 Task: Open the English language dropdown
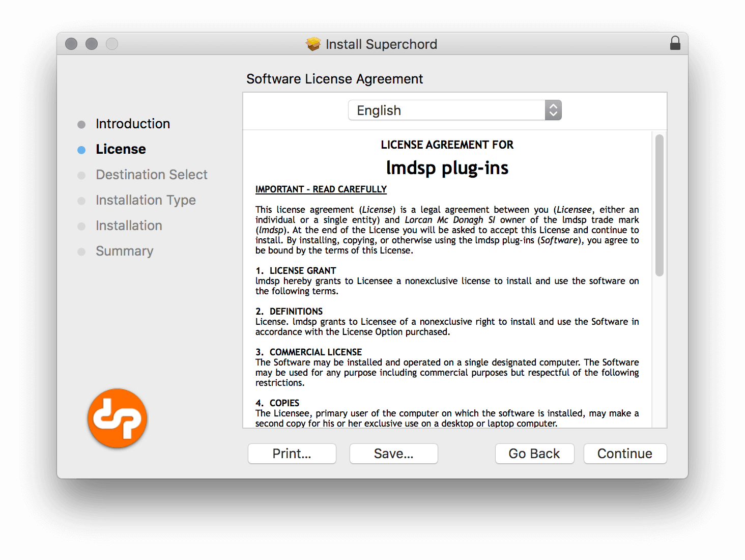pyautogui.click(x=454, y=110)
